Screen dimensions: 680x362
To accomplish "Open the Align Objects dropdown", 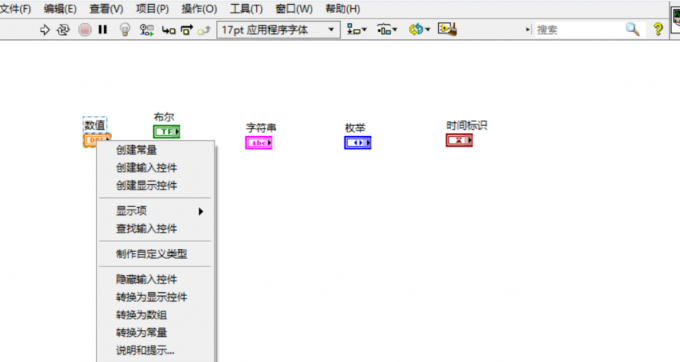I will point(357,29).
